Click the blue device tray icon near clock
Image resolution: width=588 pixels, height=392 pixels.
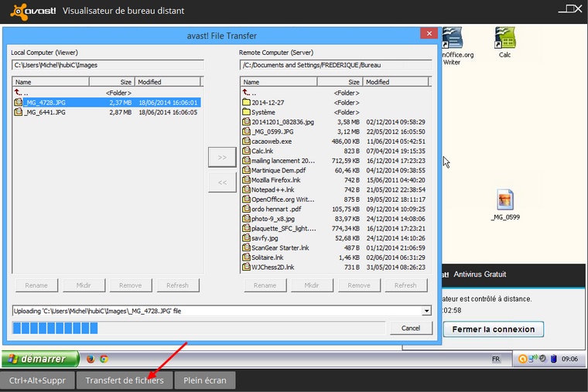(x=553, y=359)
